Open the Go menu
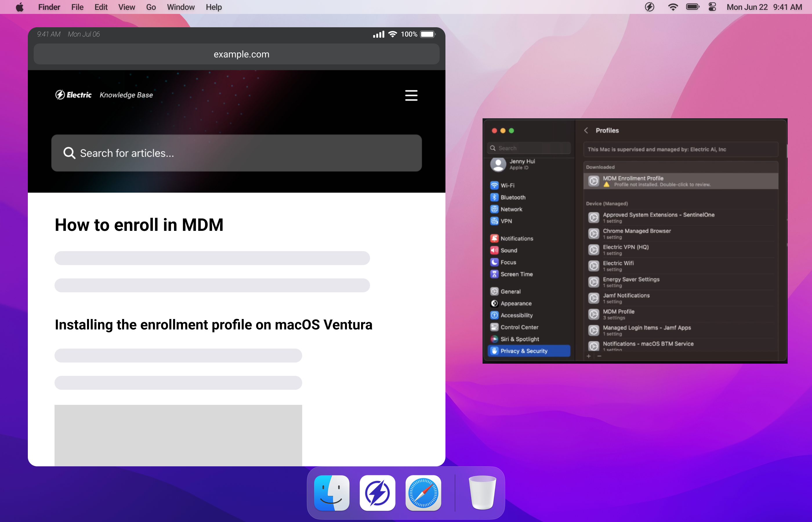The image size is (812, 522). [x=151, y=7]
